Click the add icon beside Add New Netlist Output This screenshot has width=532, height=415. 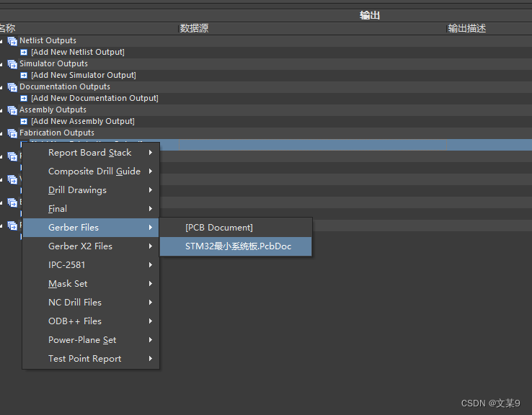click(x=24, y=52)
